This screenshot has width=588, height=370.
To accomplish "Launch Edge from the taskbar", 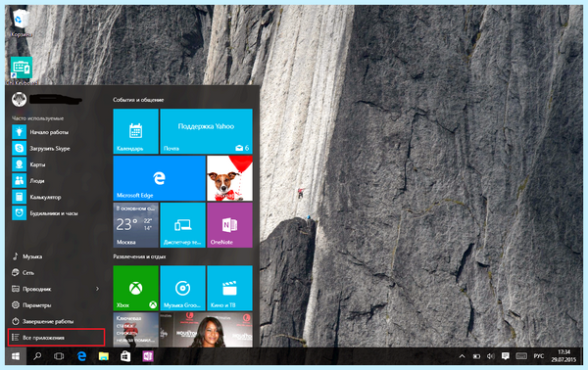I will (81, 356).
